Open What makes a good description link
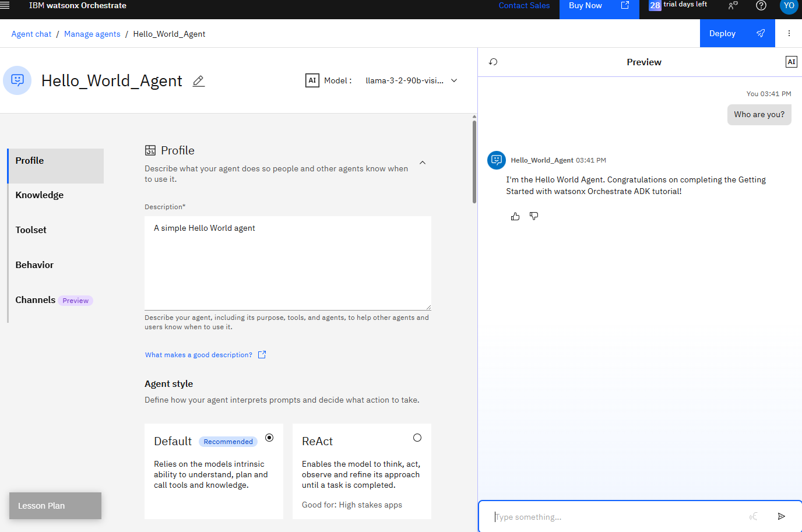Screen dimensions: 802x532 (x=199, y=355)
